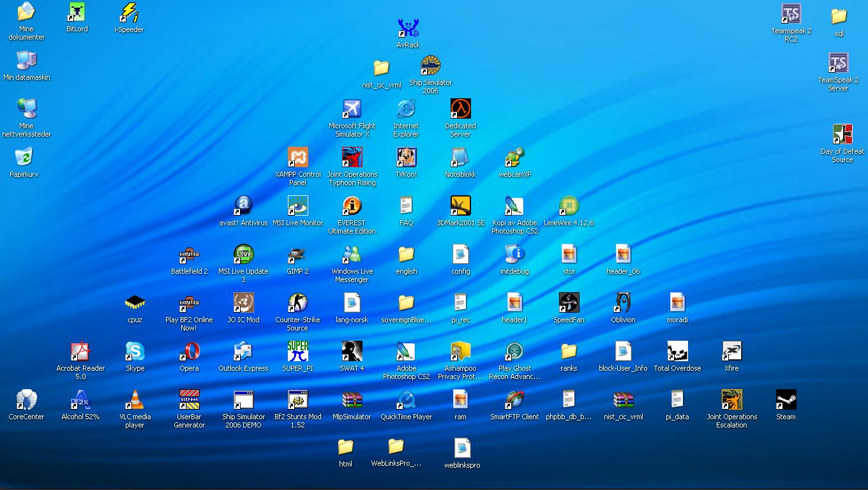
Task: Select the MlpSimulator archive icon
Action: 352,400
